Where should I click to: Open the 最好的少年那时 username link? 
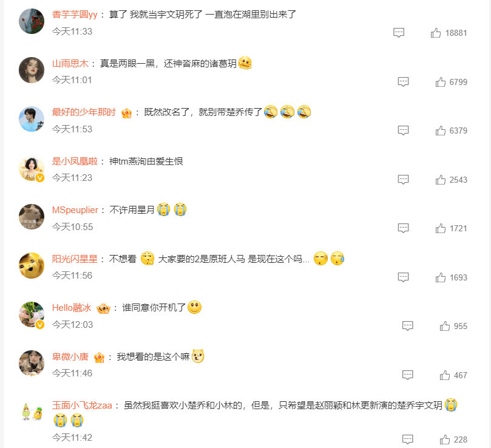coord(84,112)
